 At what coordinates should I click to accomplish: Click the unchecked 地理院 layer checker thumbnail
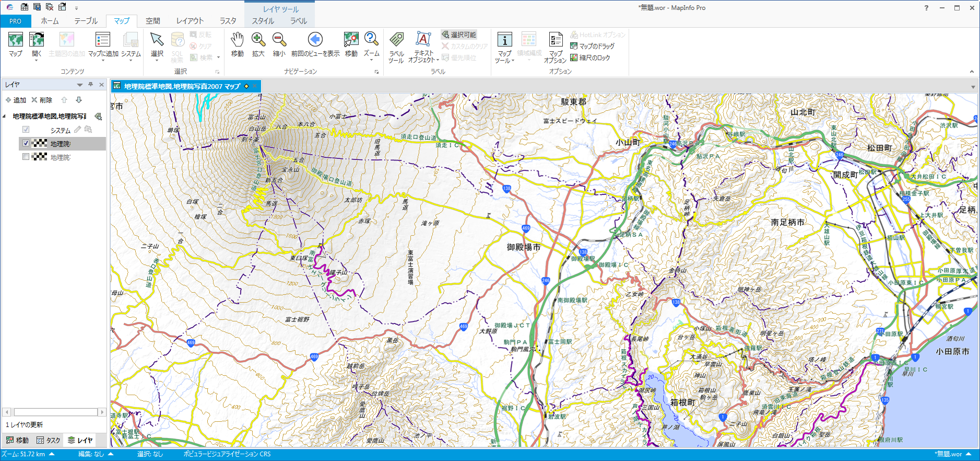pyautogui.click(x=40, y=156)
